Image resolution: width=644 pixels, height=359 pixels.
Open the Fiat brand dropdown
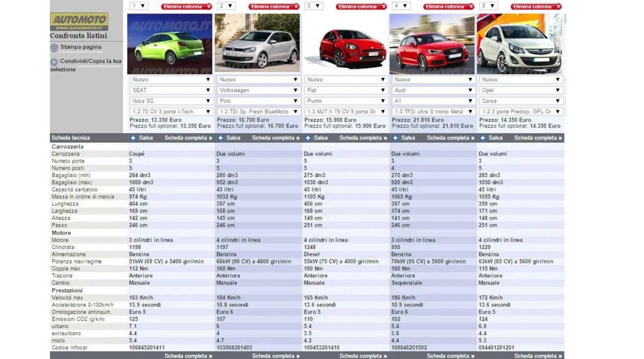(346, 90)
